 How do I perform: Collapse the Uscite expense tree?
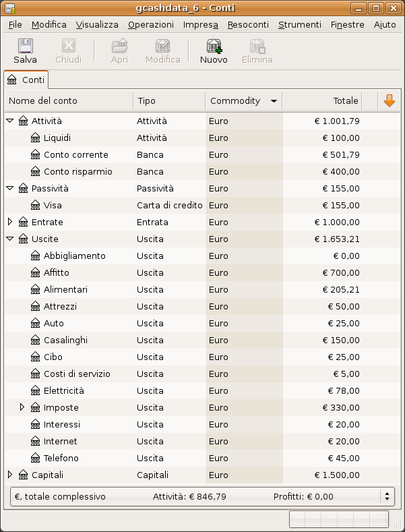pyautogui.click(x=9, y=239)
